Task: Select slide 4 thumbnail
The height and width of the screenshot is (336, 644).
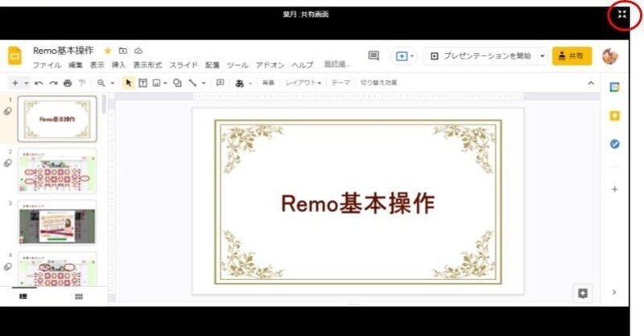Action: [57, 269]
